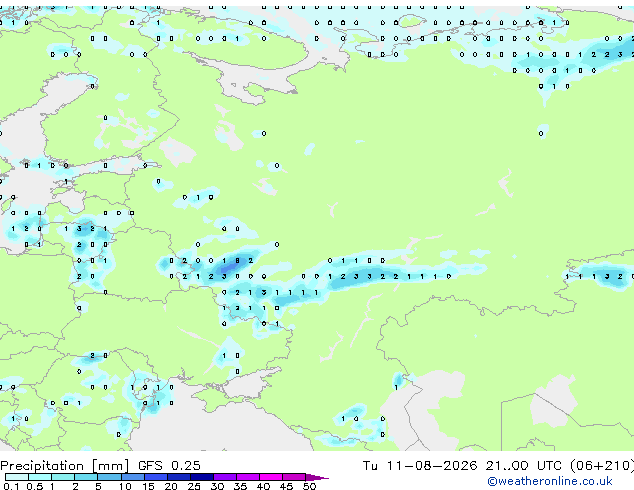Select the 'GFS 0.25' model label
The height and width of the screenshot is (490, 634).
tap(169, 466)
